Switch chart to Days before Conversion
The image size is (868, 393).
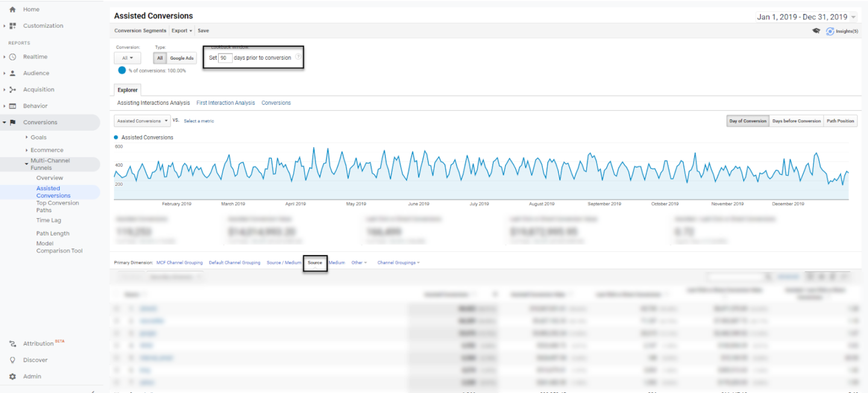pos(796,121)
